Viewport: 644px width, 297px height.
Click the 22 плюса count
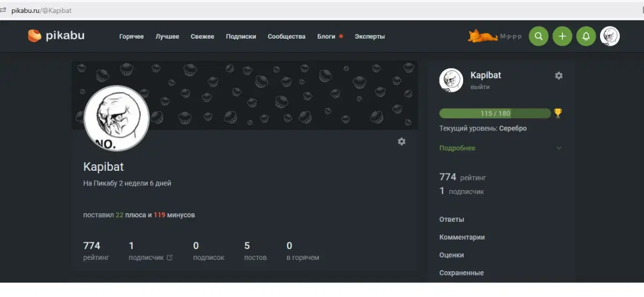(x=130, y=215)
